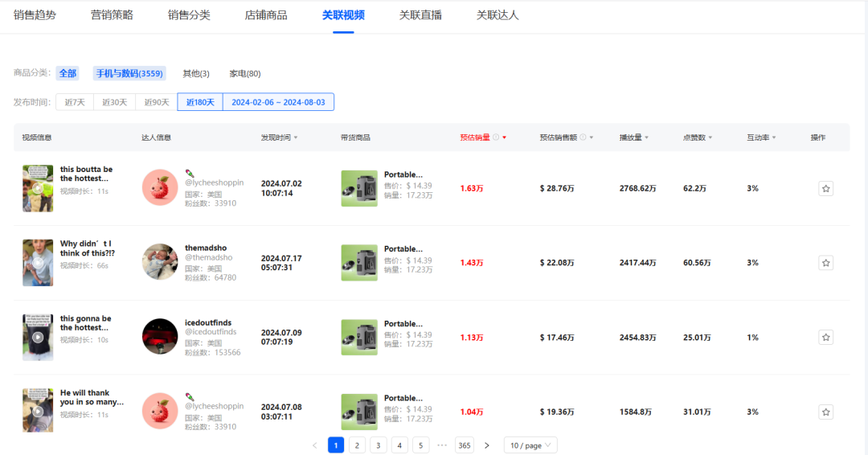This screenshot has height=455, width=868.
Task: Go to page 2
Action: tap(357, 445)
